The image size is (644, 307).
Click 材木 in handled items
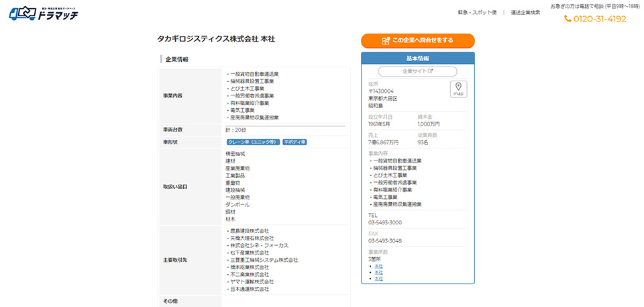tap(230, 220)
